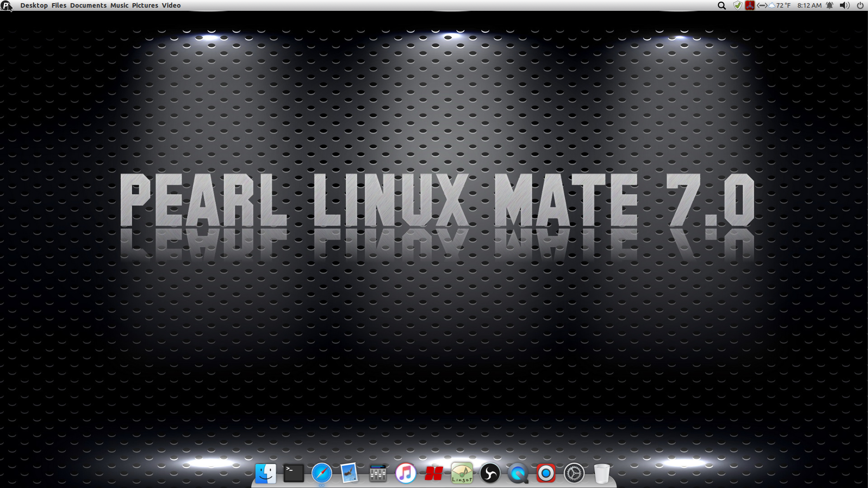Open the Files menu in top panel
Image resolution: width=868 pixels, height=488 pixels.
click(59, 5)
